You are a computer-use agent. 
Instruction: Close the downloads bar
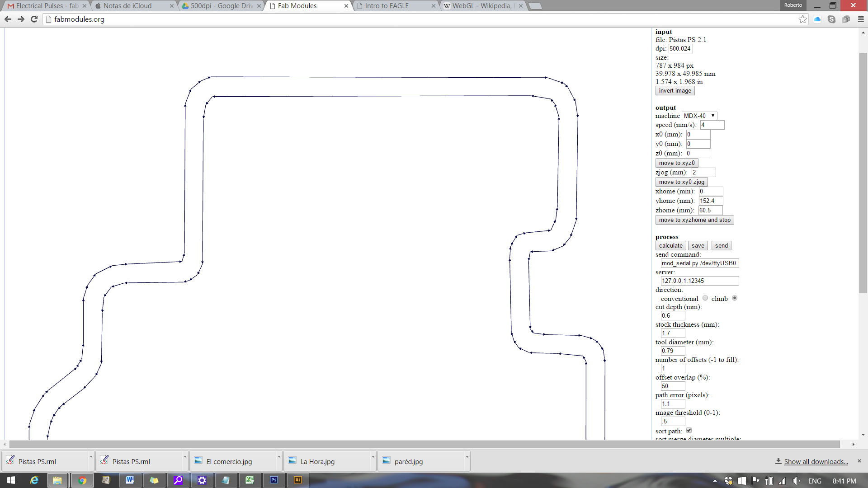[x=859, y=461]
